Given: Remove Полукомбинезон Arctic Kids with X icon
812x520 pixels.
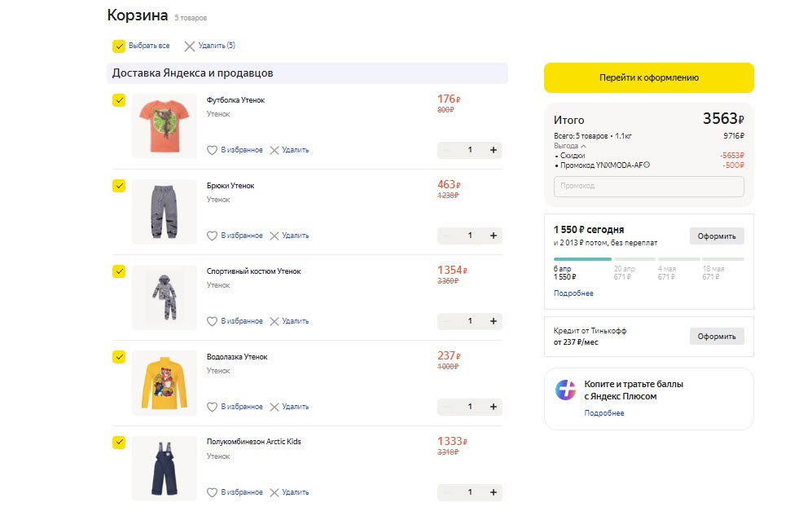Looking at the screenshot, I should click(274, 492).
